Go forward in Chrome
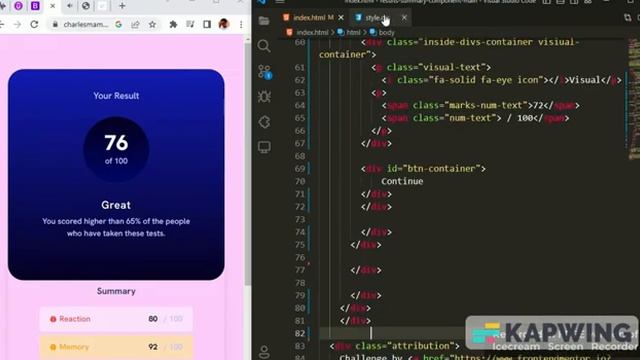This screenshot has height=360, width=640. coord(17,24)
